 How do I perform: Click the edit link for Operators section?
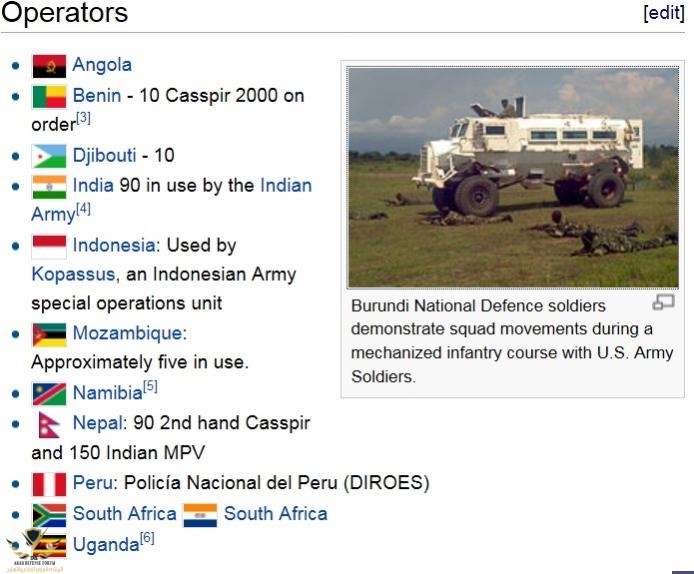click(665, 13)
